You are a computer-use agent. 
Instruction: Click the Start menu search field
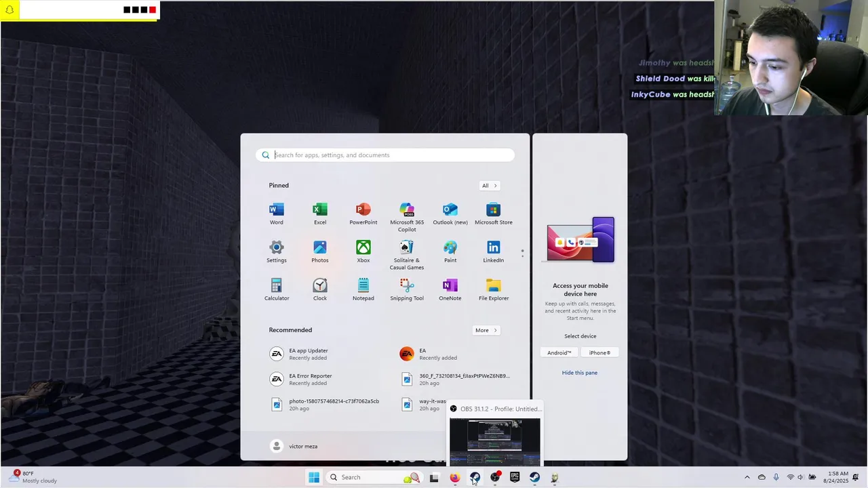pyautogui.click(x=385, y=155)
